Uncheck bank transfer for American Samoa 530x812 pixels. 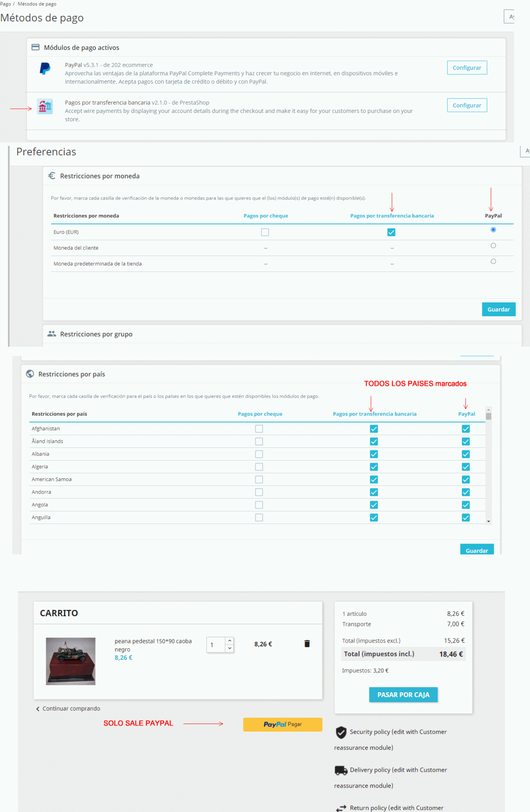pos(374,480)
